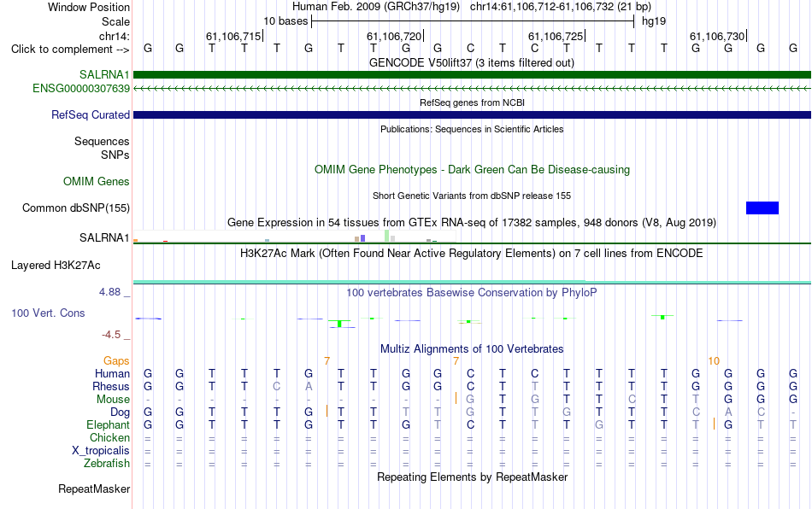Click the Publications Sequences in Scientific Articles title
The width and height of the screenshot is (812, 509).
[x=472, y=129]
